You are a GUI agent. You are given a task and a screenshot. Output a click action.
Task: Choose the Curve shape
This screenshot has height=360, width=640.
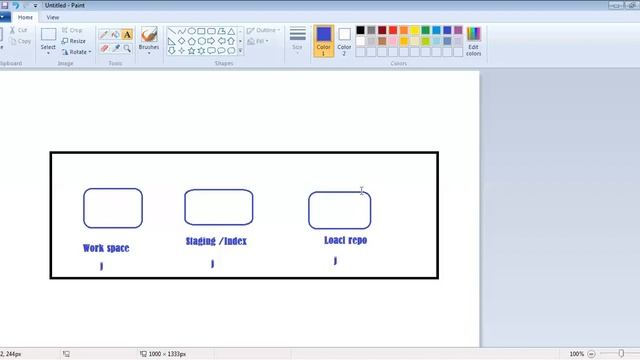pyautogui.click(x=182, y=31)
